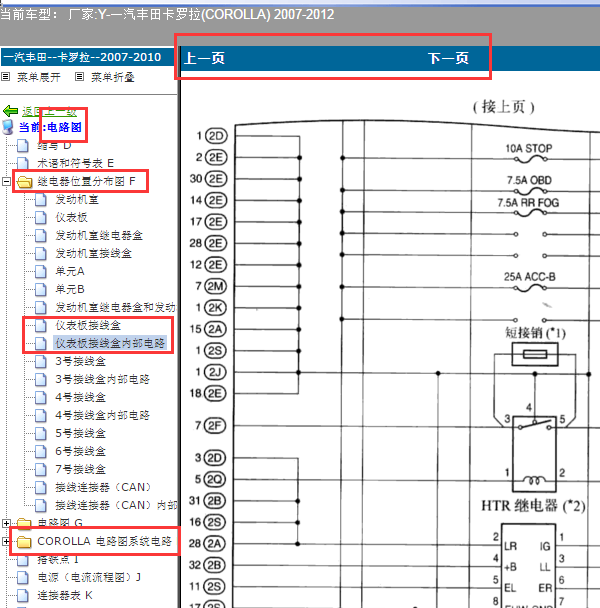Click the page icon beside 6号接线盒
This screenshot has height=608, width=600.
[x=41, y=451]
